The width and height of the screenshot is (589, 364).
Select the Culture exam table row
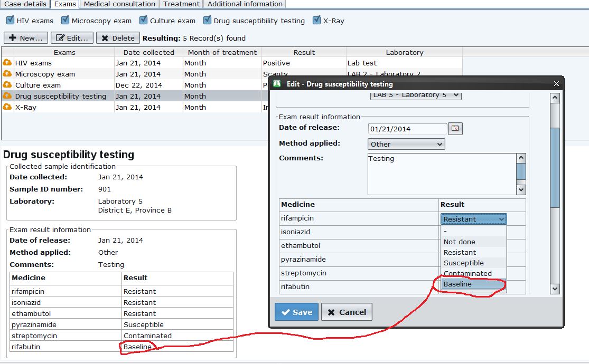point(232,85)
